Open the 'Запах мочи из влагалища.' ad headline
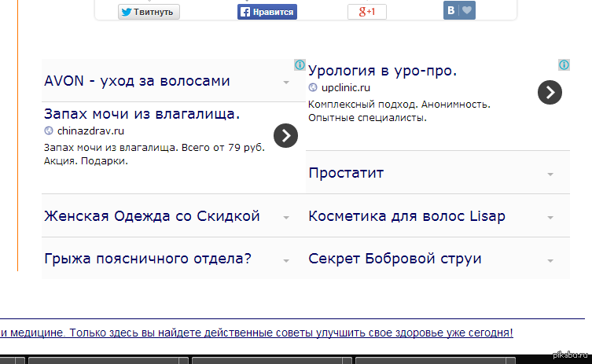The height and width of the screenshot is (364, 592). pyautogui.click(x=142, y=114)
